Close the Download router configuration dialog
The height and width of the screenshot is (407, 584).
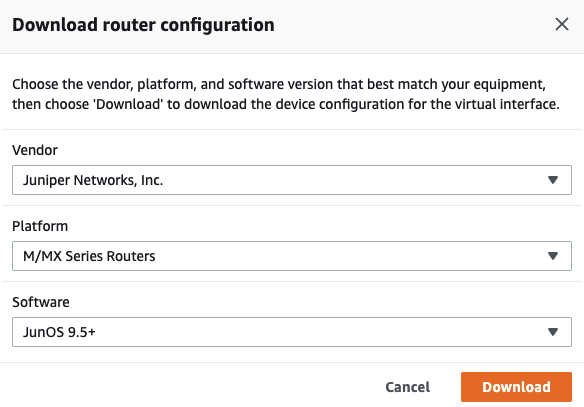point(562,25)
